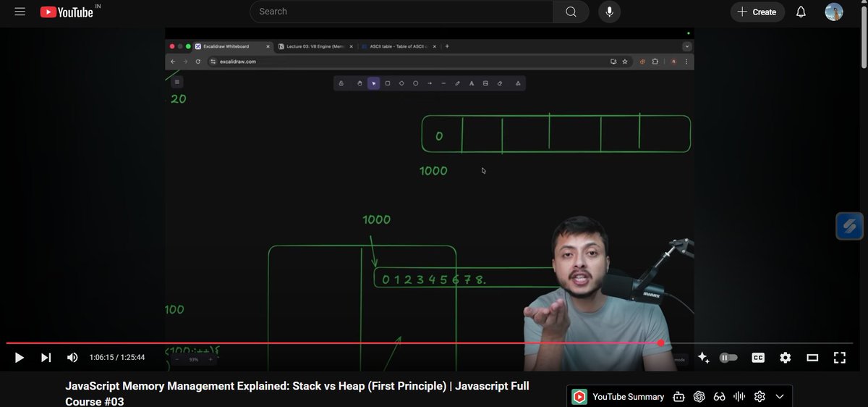Click the robot icon in YouTube Summary
Viewport: 868px width, 407px height.
tap(678, 397)
